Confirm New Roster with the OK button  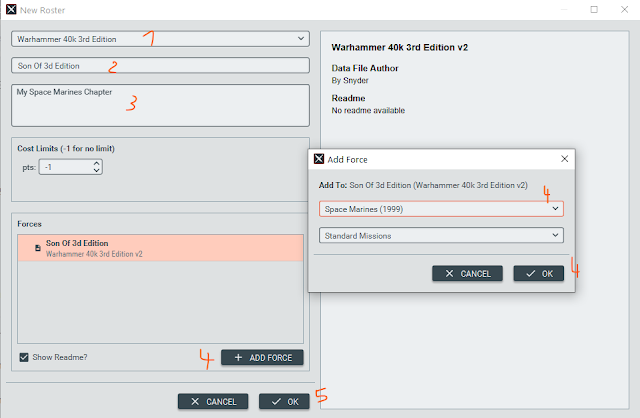pyautogui.click(x=284, y=402)
